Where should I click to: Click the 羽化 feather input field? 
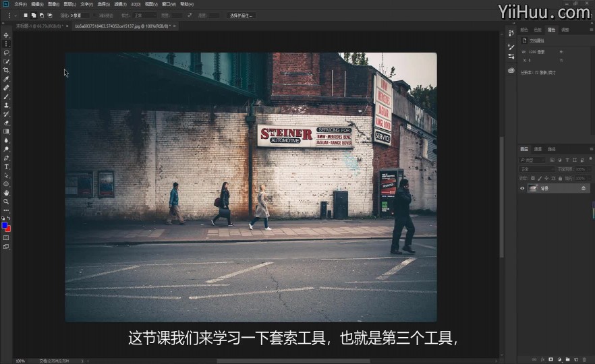tap(80, 16)
